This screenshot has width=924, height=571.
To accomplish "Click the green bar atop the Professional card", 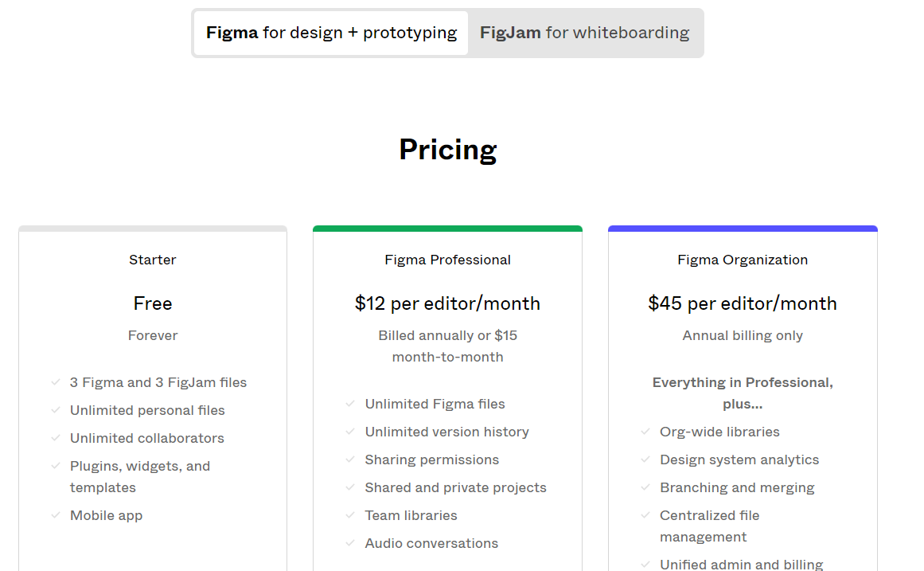I will coord(447,227).
